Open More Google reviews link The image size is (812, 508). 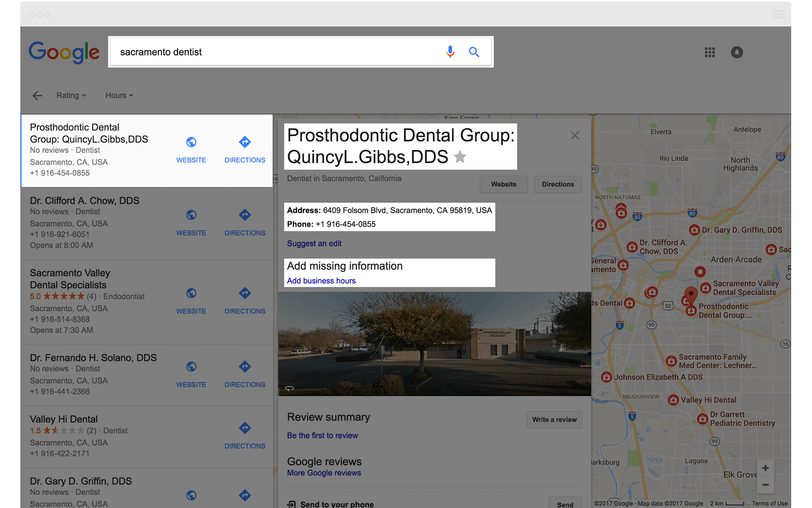coord(324,473)
